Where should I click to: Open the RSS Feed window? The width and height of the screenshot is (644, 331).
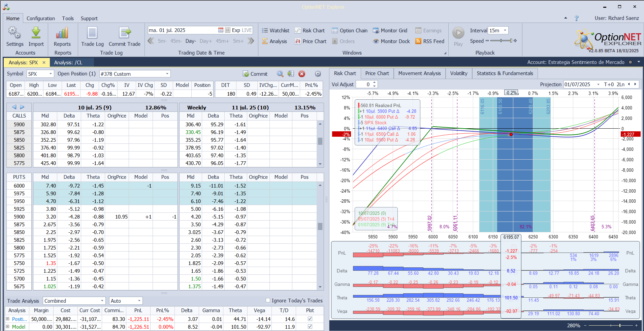430,41
